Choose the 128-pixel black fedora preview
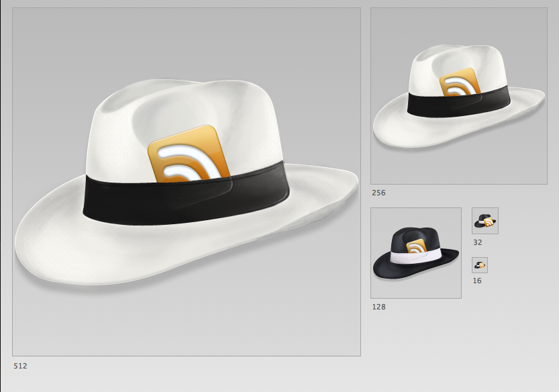Image resolution: width=559 pixels, height=392 pixels. (x=415, y=252)
